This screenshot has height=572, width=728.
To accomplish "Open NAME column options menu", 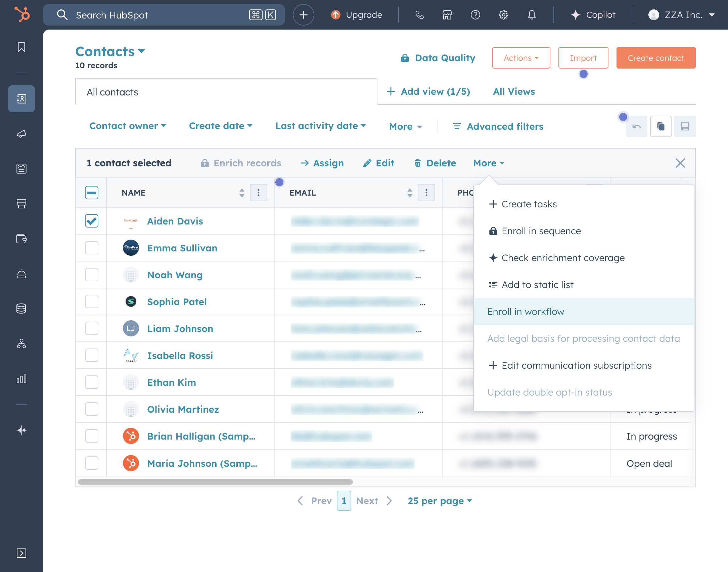I will pos(259,193).
